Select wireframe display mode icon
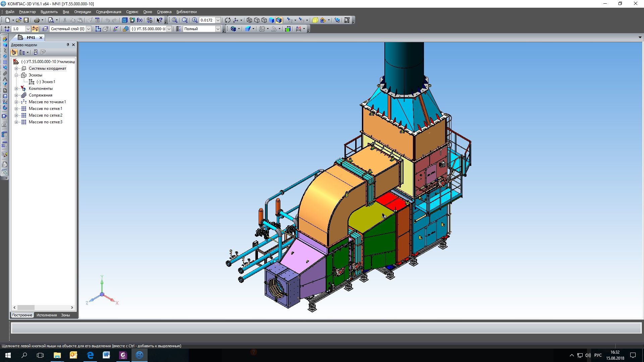Viewport: 644px width, 362px height. point(249,20)
